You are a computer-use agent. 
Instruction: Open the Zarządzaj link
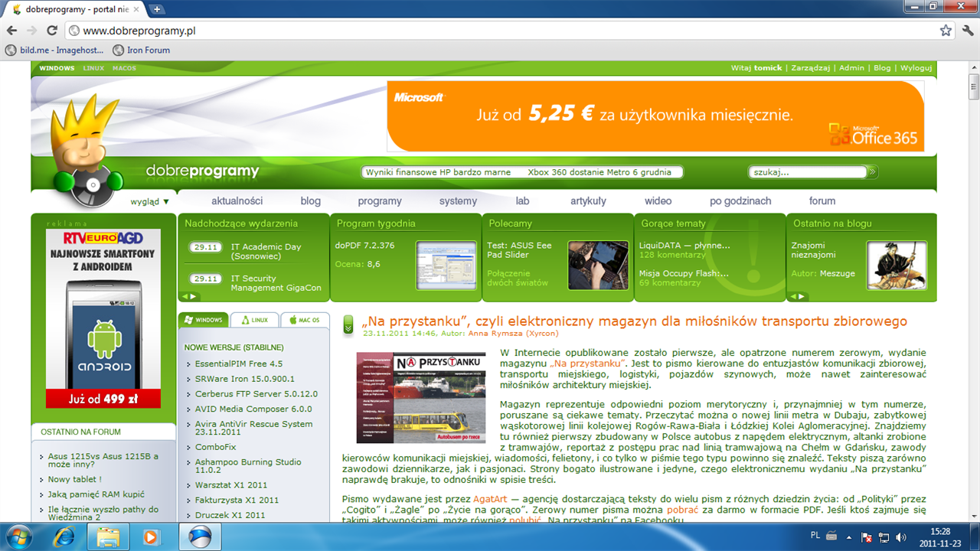click(811, 68)
